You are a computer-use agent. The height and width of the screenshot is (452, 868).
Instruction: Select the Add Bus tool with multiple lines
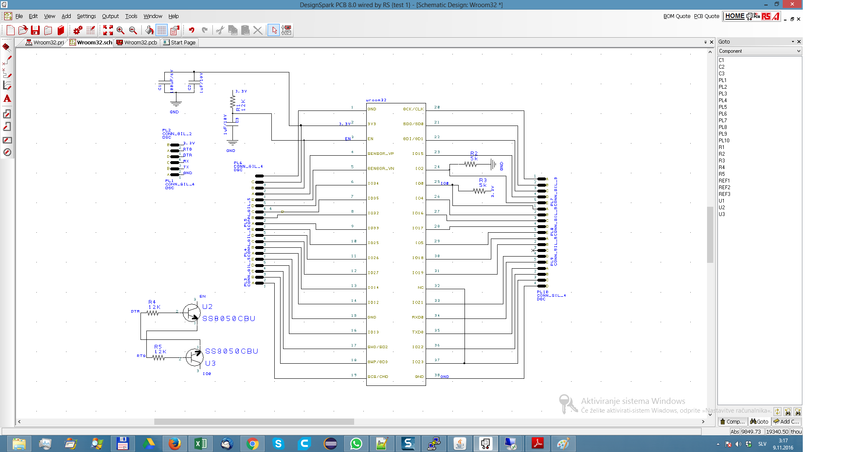click(x=7, y=85)
